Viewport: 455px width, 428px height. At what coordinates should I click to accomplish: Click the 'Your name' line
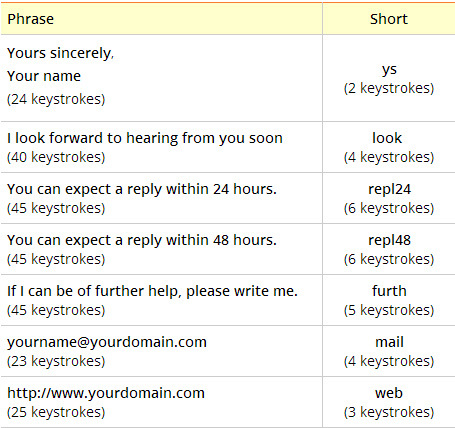(44, 76)
